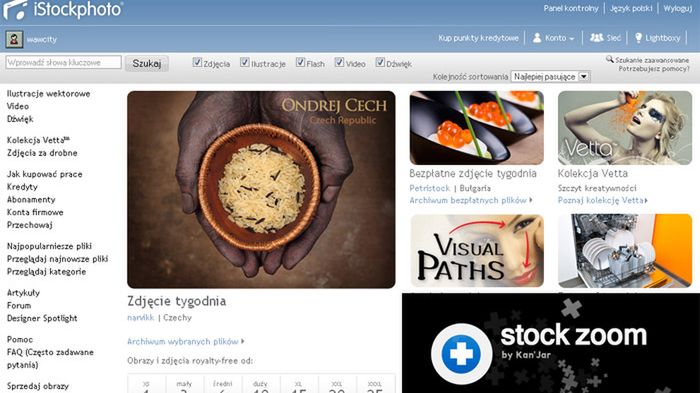
Task: Toggle the Ilustracje checkbox
Action: [x=245, y=63]
